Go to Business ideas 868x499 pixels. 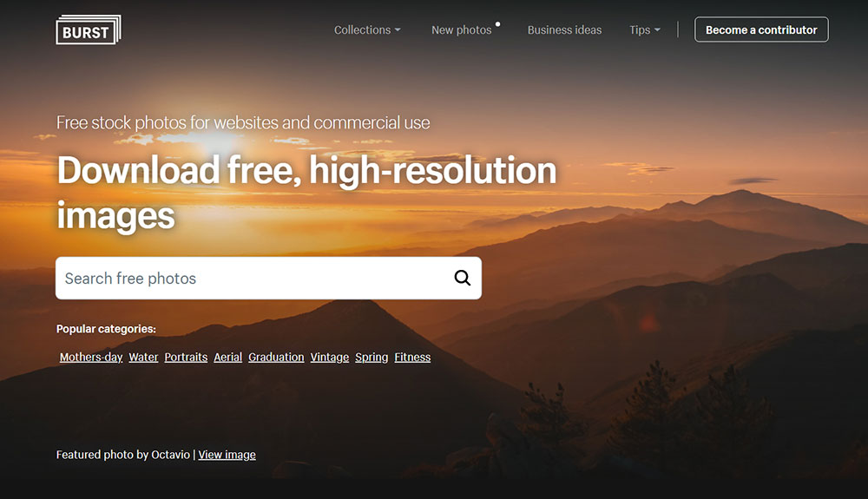[x=564, y=30]
